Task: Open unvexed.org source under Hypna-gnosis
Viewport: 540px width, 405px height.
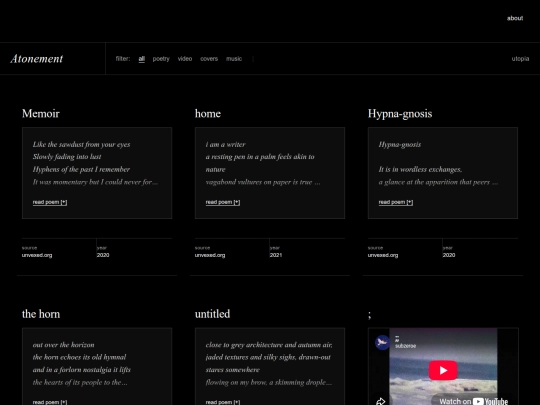Action: (x=383, y=255)
